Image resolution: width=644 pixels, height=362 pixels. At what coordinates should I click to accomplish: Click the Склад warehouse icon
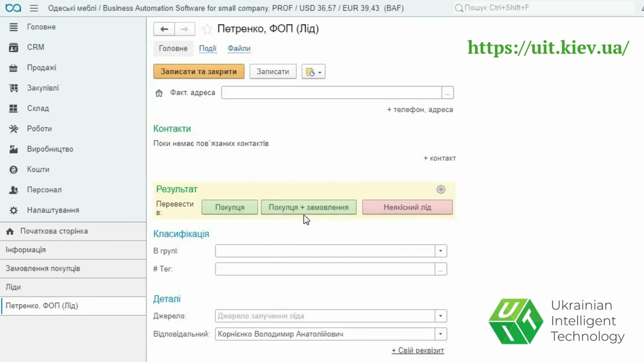[14, 109]
